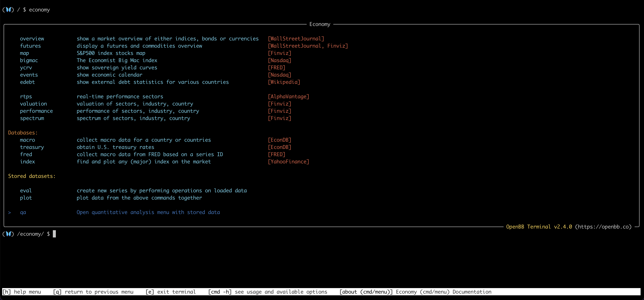Image resolution: width=644 pixels, height=300 pixels.
Task: Select the rtps command entry
Action: [26, 97]
